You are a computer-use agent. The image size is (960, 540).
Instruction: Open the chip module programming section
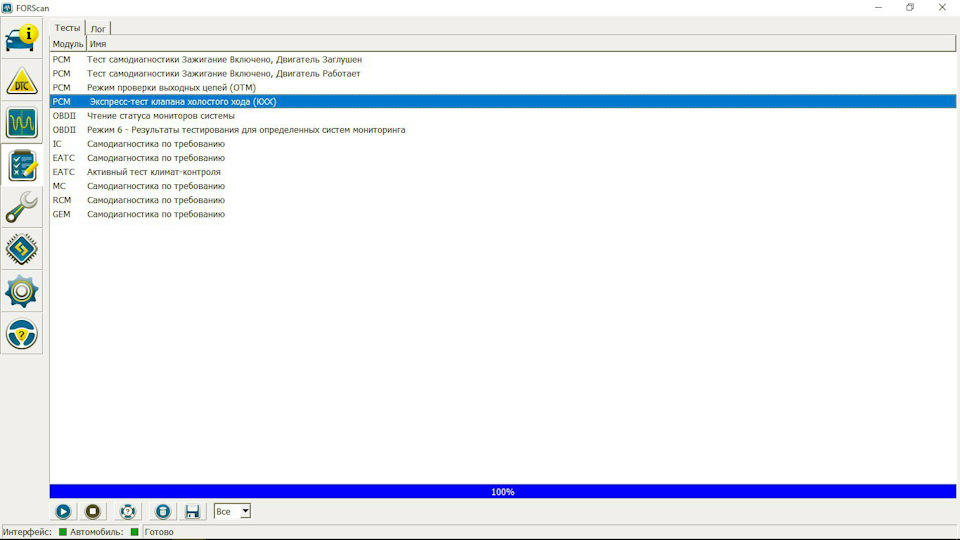click(x=21, y=249)
